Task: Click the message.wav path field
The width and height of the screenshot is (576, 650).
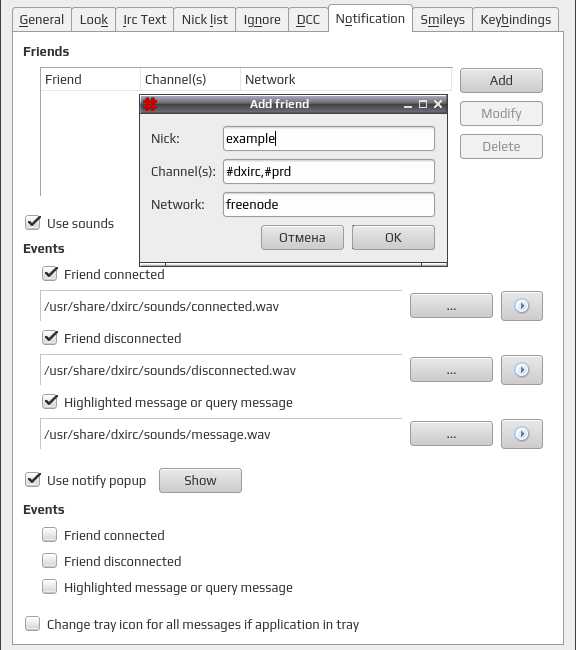Action: tap(221, 434)
